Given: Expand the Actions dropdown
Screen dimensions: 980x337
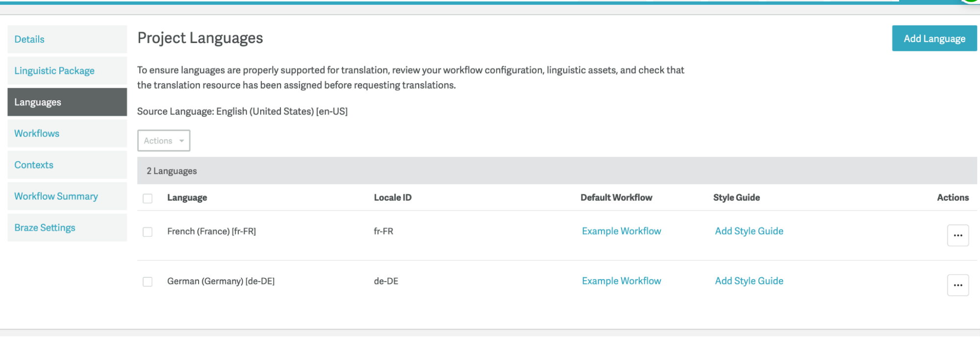Looking at the screenshot, I should (164, 141).
